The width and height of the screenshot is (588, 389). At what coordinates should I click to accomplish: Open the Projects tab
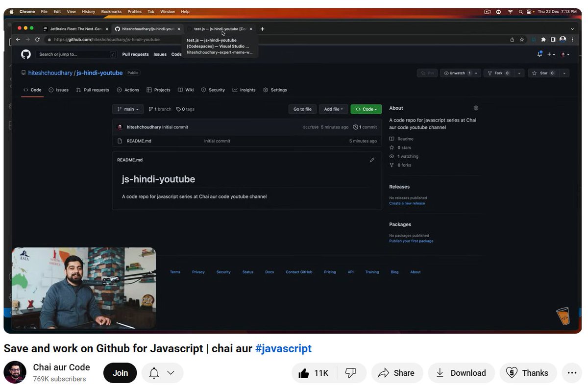click(159, 90)
